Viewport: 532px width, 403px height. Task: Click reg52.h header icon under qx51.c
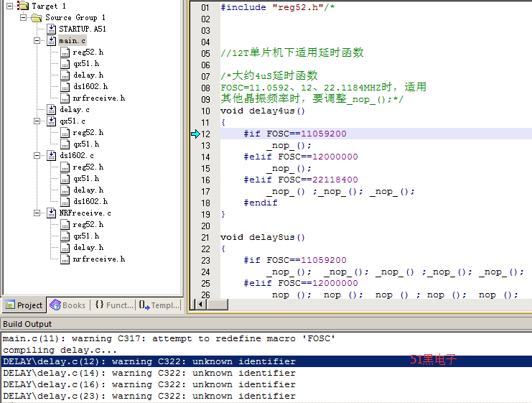point(65,133)
